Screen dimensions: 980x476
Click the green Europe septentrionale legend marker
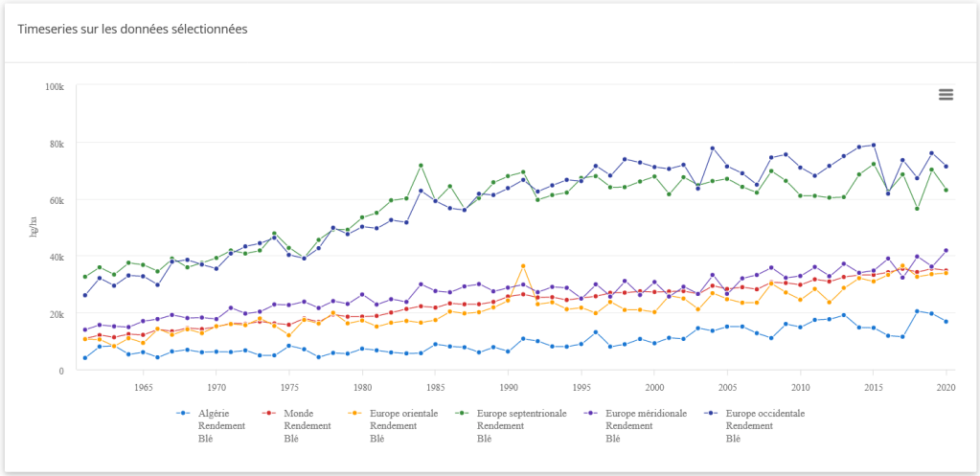(462, 414)
